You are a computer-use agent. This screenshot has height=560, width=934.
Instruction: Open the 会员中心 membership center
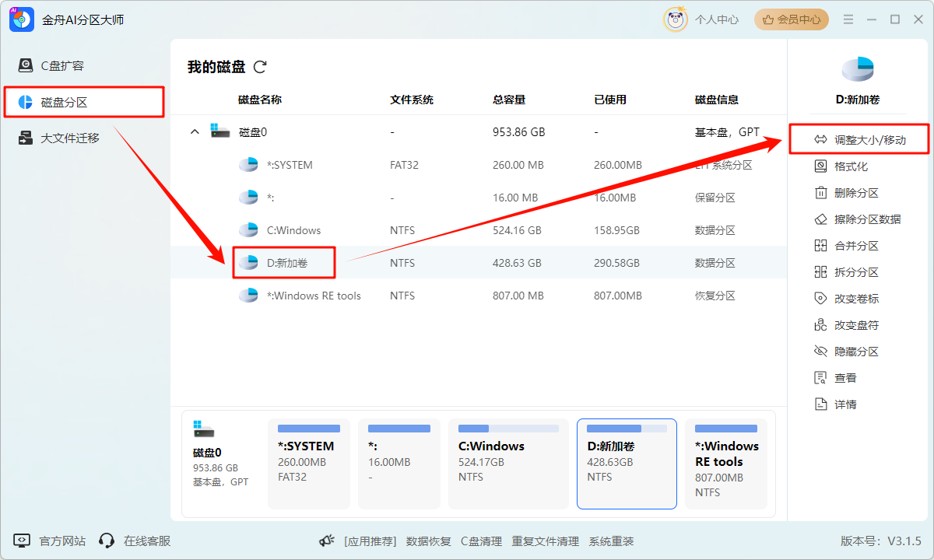coord(792,19)
